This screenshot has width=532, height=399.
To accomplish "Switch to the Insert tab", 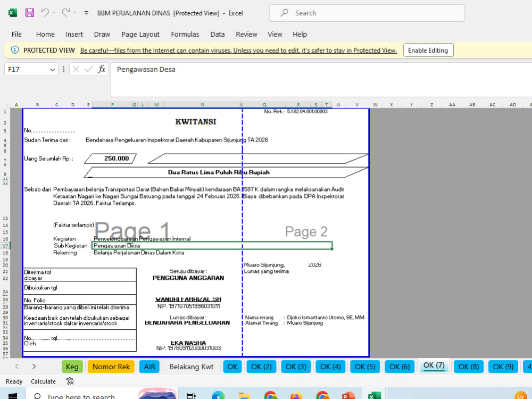I will coord(74,34).
